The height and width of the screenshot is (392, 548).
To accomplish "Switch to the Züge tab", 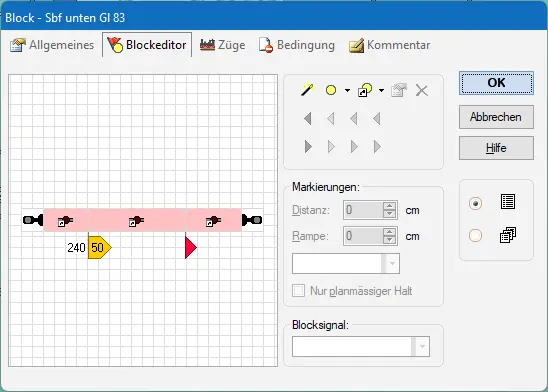I will coord(222,45).
